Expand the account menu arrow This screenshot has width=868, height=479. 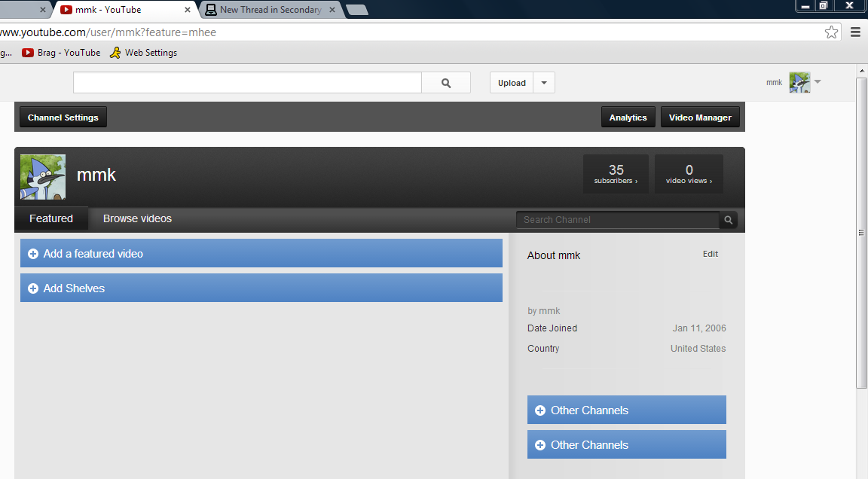coord(818,82)
